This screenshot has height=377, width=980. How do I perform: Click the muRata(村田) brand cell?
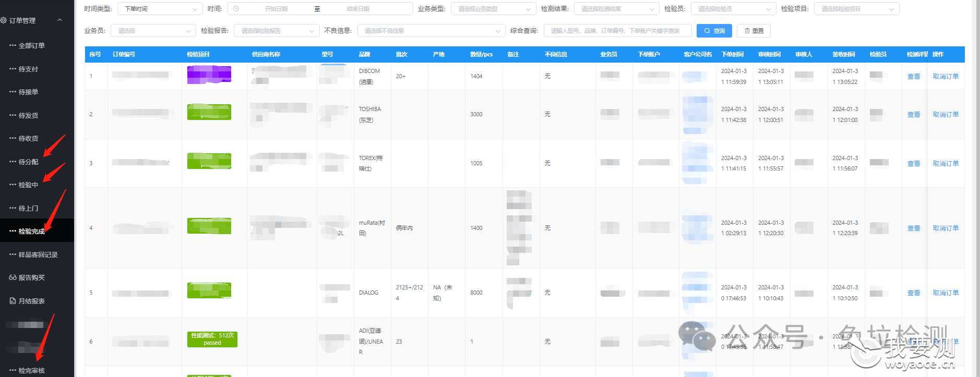372,228
